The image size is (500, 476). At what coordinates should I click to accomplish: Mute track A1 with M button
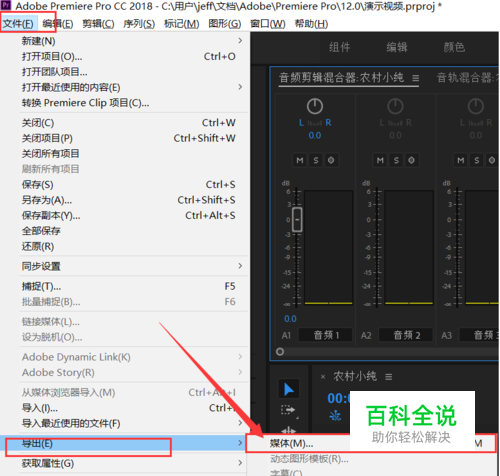click(300, 160)
